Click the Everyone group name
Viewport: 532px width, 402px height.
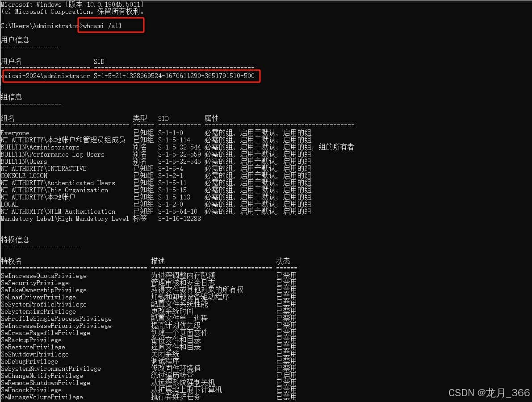pos(15,133)
